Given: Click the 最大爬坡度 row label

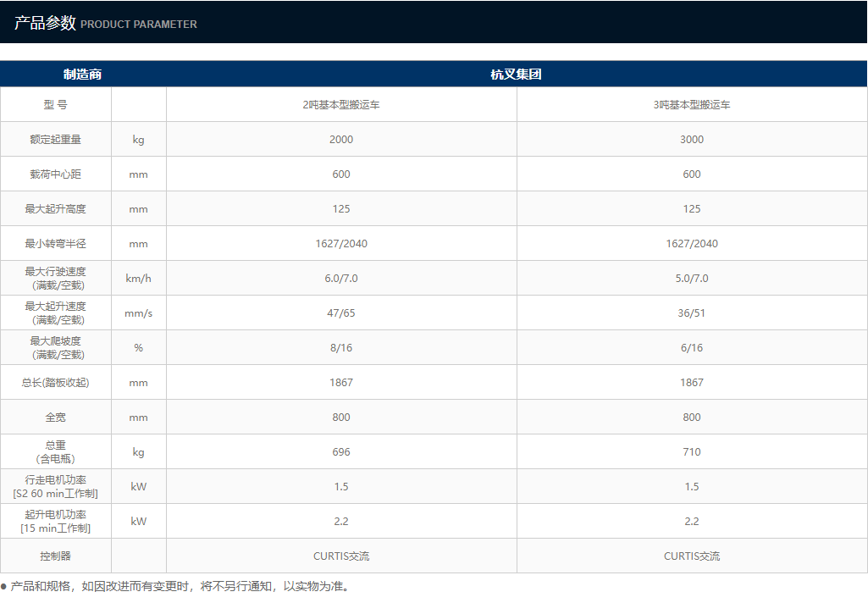Looking at the screenshot, I should click(55, 348).
